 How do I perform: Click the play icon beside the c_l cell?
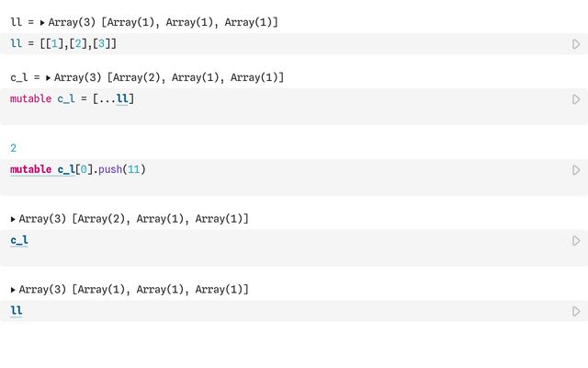[x=576, y=241]
